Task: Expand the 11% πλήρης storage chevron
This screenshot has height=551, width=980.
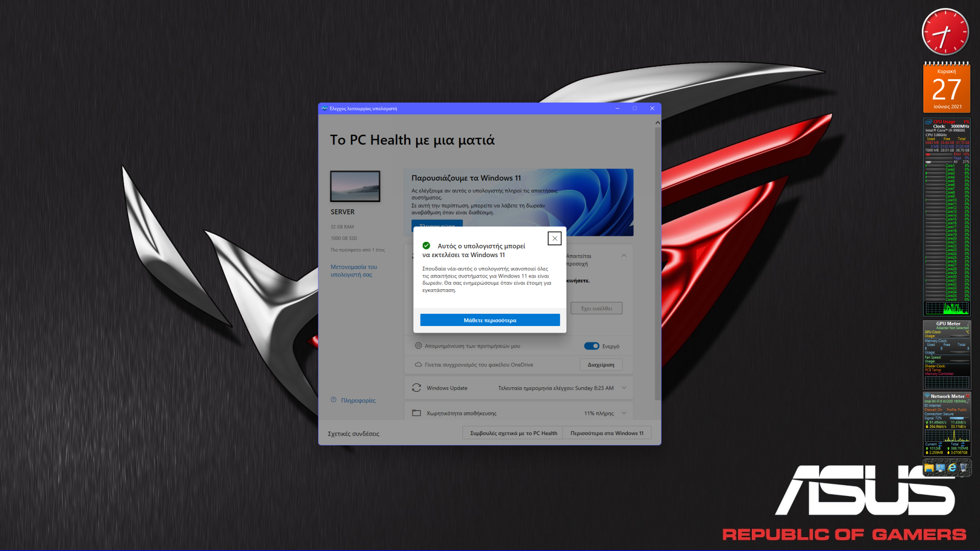Action: (624, 413)
